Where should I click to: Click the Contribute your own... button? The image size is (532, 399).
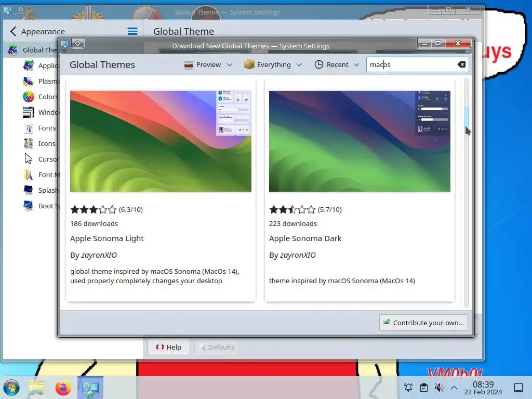423,323
